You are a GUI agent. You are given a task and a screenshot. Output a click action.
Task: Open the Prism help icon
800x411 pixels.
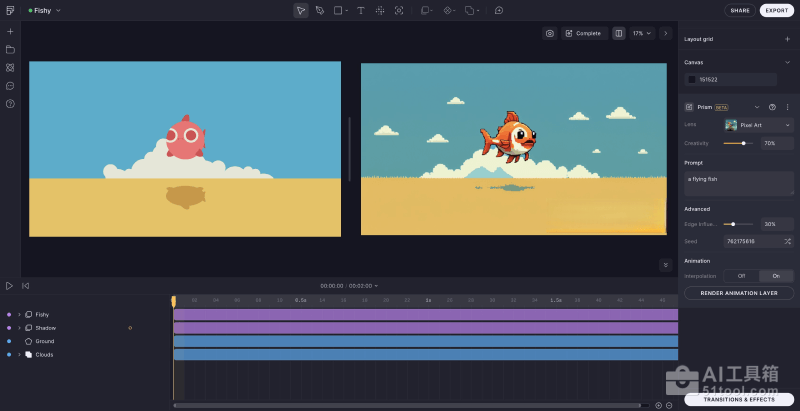point(772,106)
